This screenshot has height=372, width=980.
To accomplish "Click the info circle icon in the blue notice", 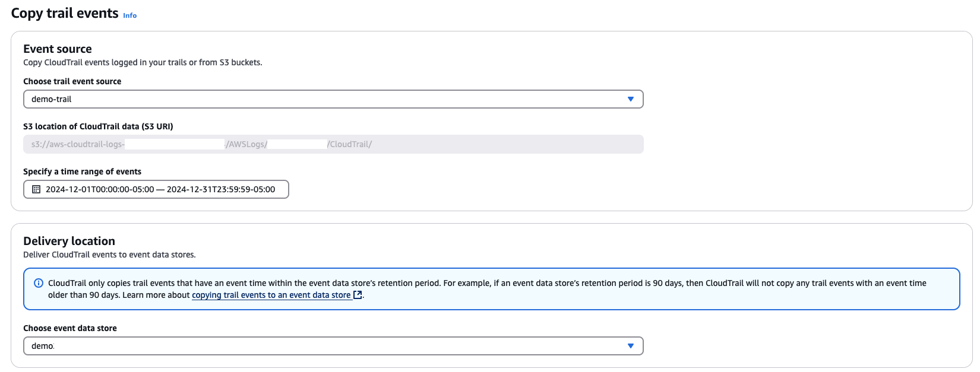I will pos(39,283).
